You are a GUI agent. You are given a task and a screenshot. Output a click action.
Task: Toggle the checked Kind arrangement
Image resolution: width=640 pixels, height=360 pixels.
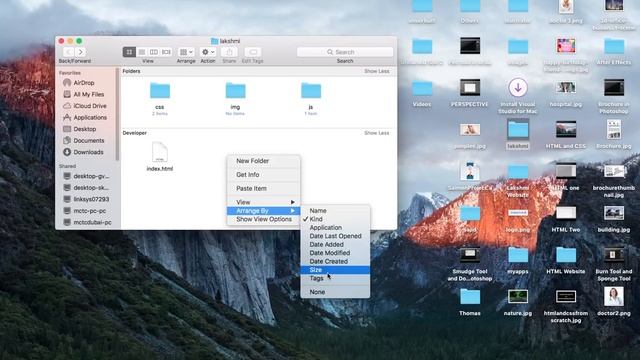tap(335, 219)
